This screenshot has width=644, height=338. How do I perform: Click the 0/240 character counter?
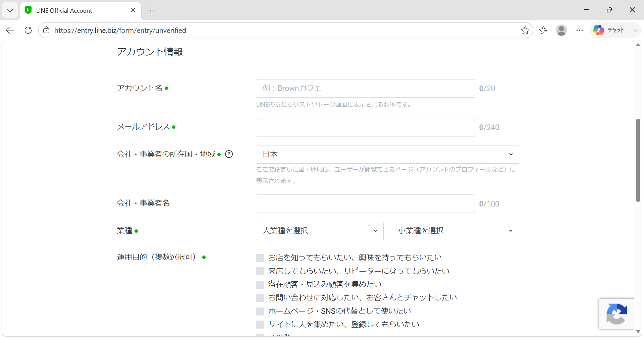click(489, 127)
